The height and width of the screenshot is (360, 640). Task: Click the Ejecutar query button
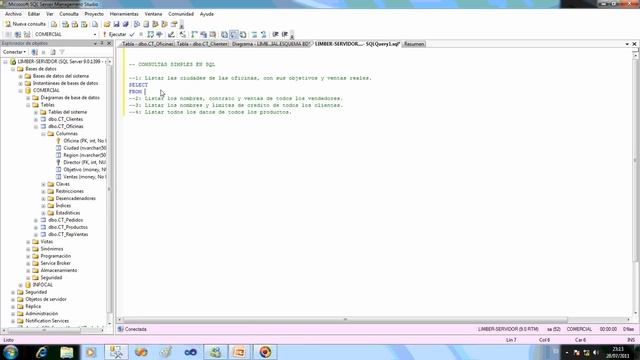(114, 34)
